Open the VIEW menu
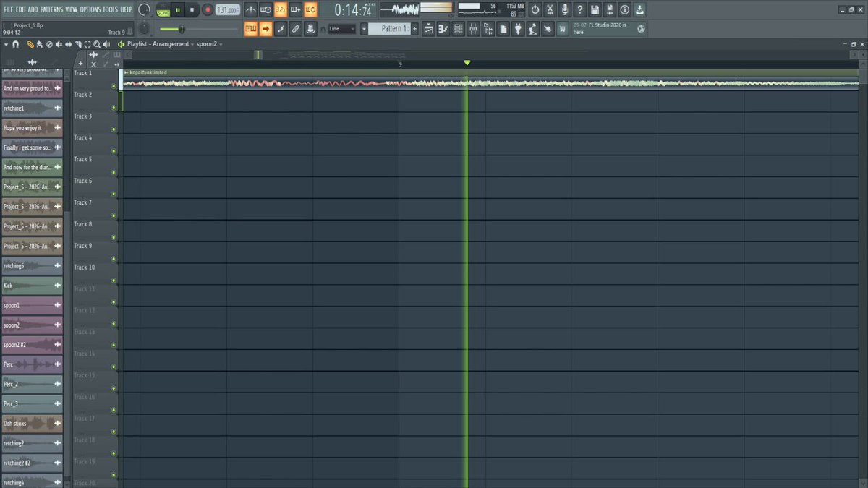 pos(72,9)
